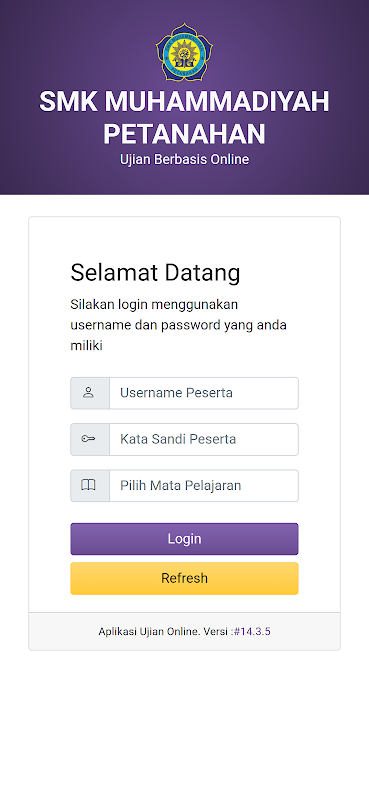
Task: Click the PETANAHAN title line
Action: point(184,134)
